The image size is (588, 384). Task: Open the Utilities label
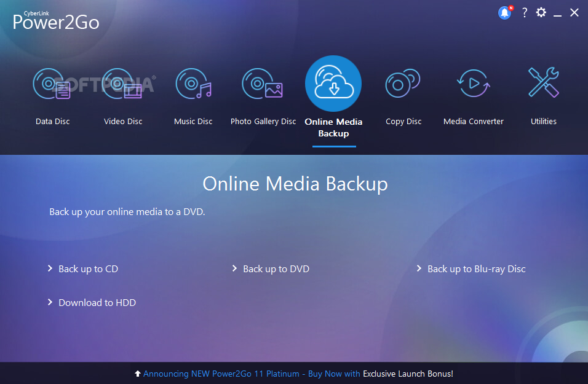tap(543, 122)
